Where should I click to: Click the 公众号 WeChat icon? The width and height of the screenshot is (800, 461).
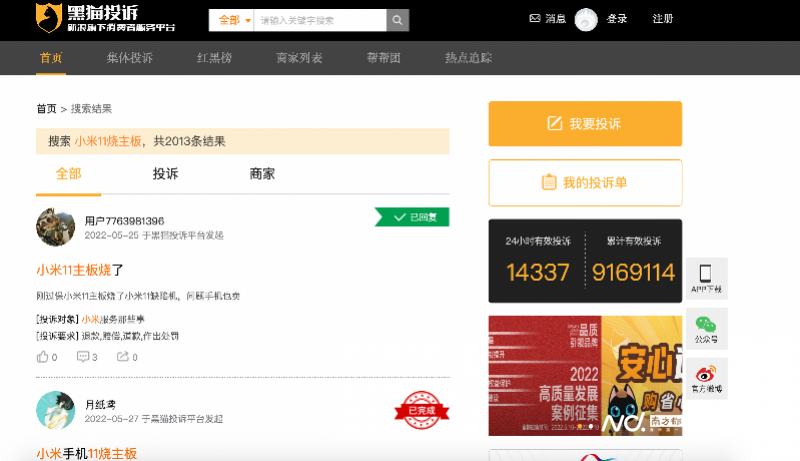click(706, 328)
